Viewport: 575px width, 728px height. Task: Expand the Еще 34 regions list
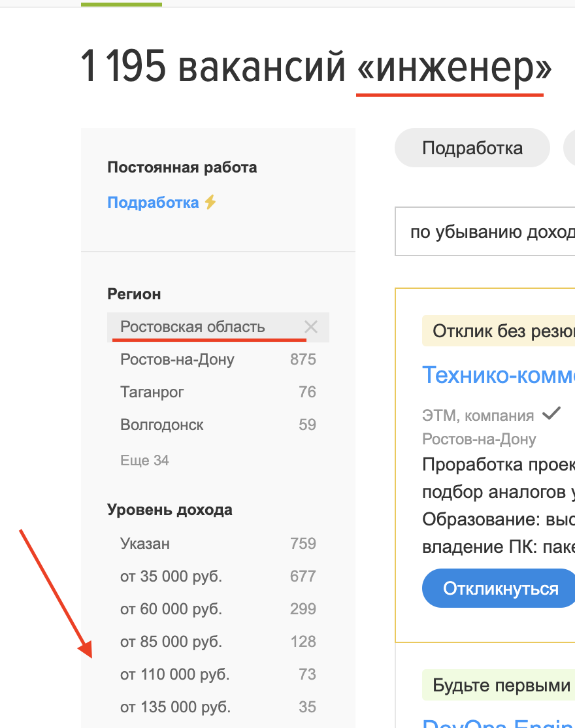pos(144,461)
